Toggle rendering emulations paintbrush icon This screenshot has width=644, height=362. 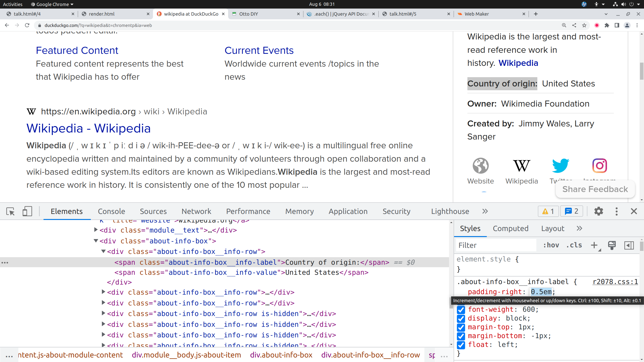[x=612, y=245]
